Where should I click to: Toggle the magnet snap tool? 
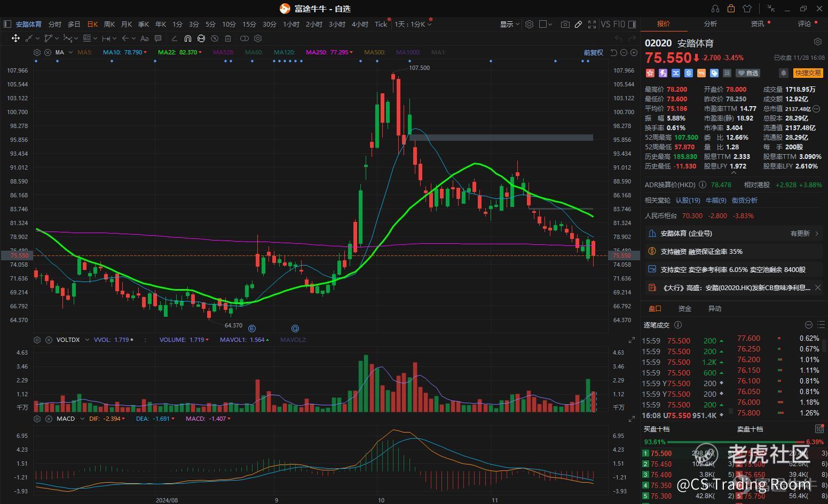click(x=187, y=38)
